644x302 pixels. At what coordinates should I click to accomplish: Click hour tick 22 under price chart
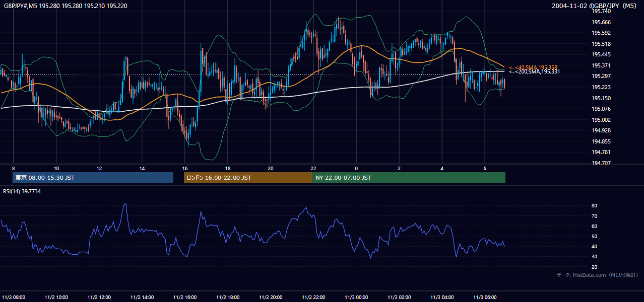313,168
